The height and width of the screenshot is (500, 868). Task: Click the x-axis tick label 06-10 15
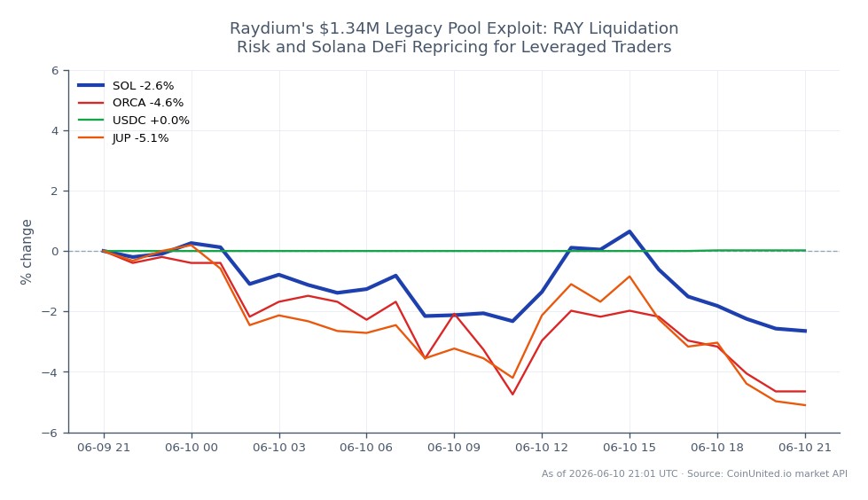click(629, 448)
